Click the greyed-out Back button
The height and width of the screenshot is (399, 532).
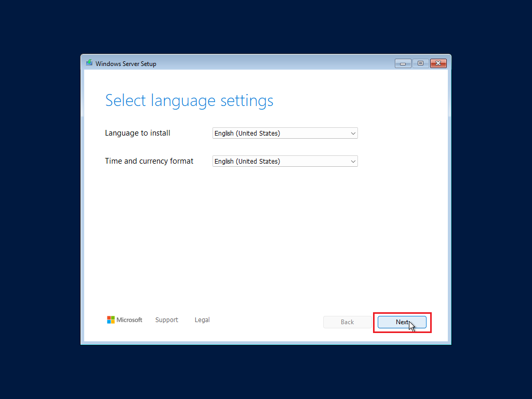point(347,322)
